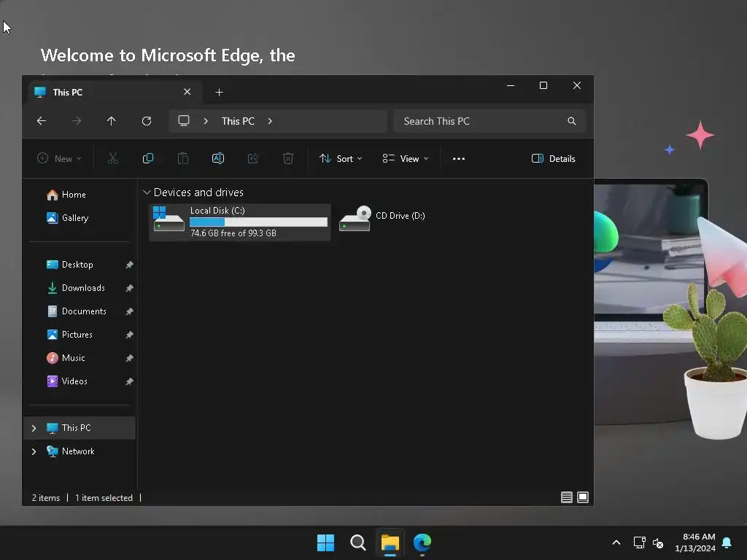The image size is (747, 560).
Task: Unpin Desktop using its pin icon
Action: coord(130,265)
